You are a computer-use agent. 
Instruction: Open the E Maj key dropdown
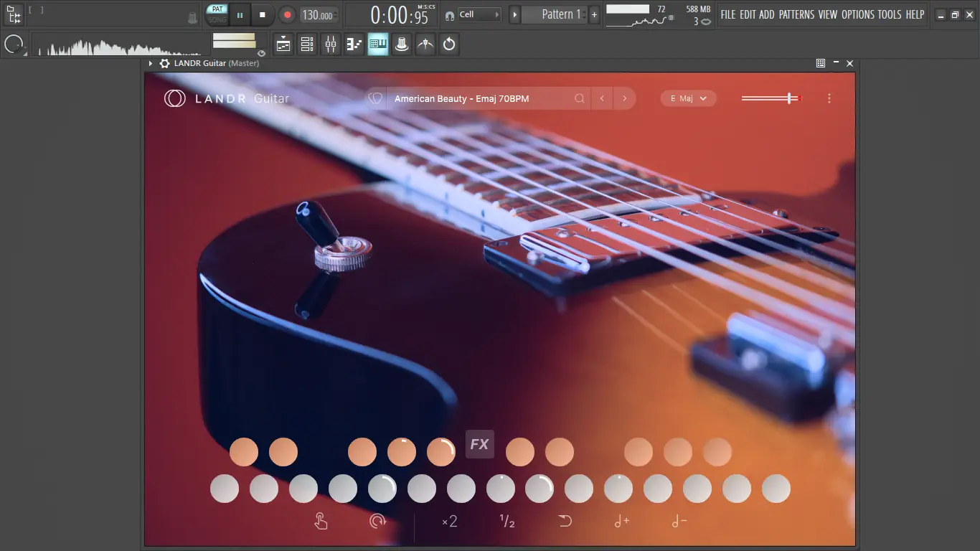click(x=687, y=98)
